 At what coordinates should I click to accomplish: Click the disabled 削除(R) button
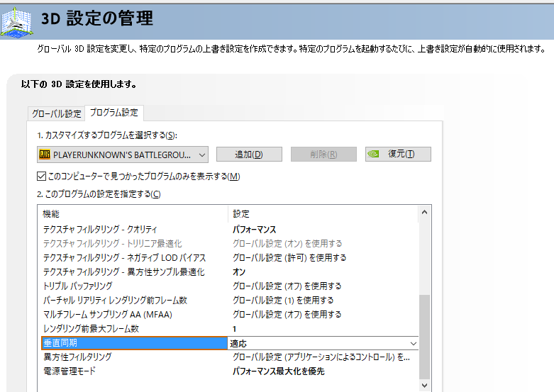coord(323,155)
